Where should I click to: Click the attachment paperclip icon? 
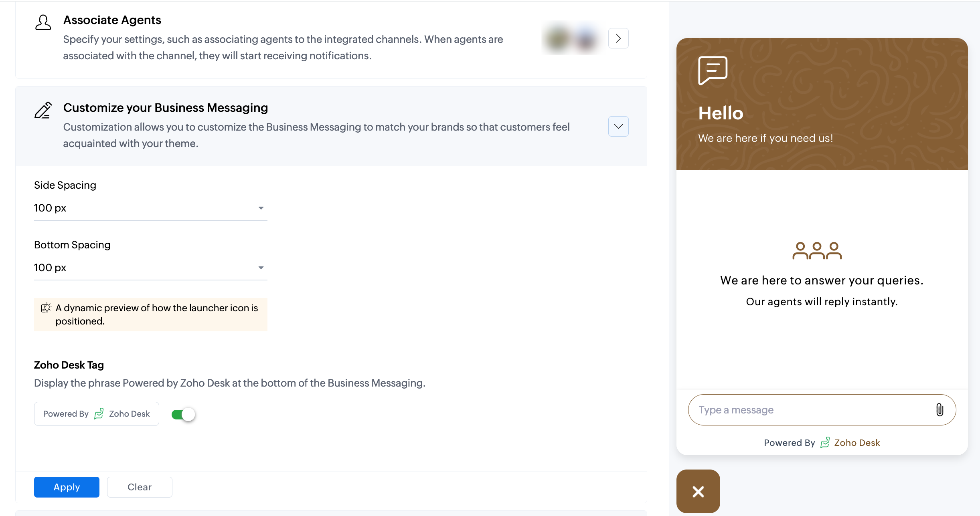point(940,409)
